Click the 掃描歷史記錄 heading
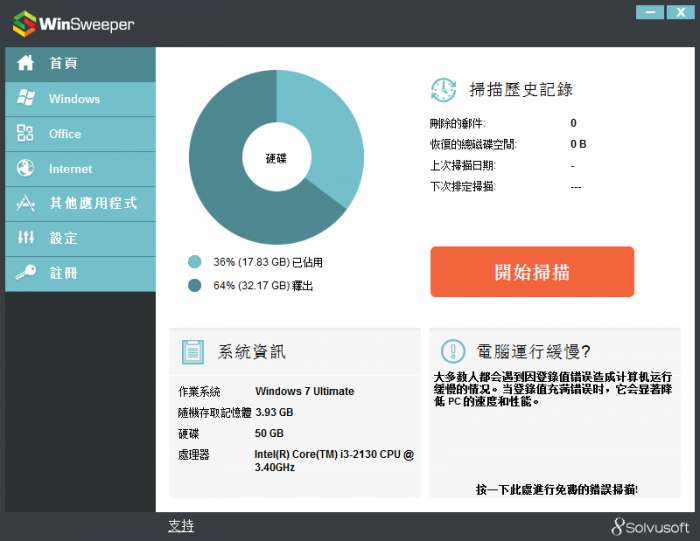This screenshot has width=700, height=541. pyautogui.click(x=521, y=89)
